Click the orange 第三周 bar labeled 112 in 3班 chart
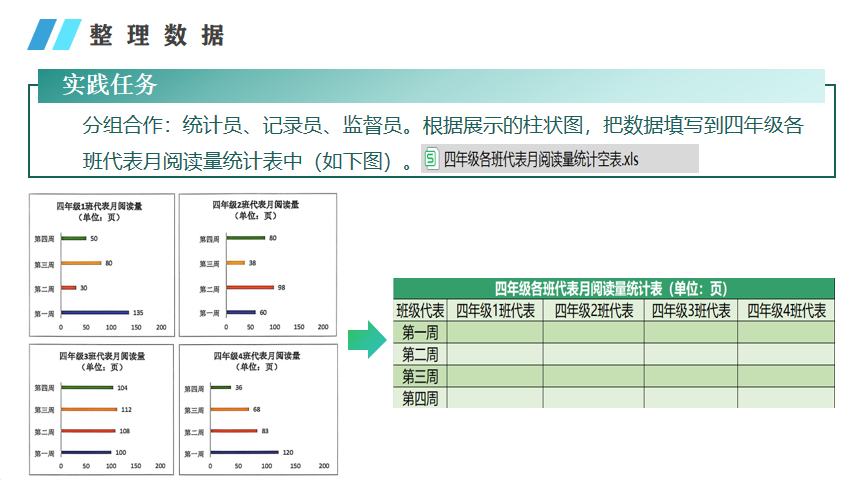Image resolution: width=858 pixels, height=480 pixels. (88, 410)
